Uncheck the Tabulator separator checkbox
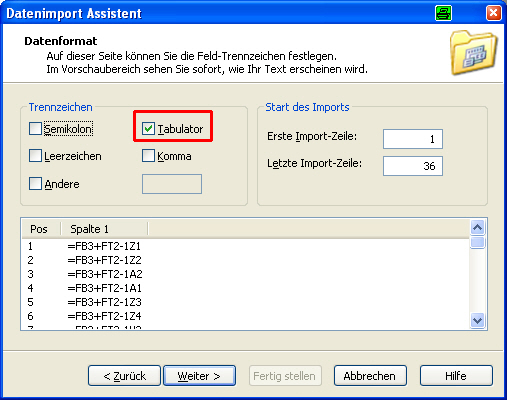The height and width of the screenshot is (400, 507). tap(148, 129)
